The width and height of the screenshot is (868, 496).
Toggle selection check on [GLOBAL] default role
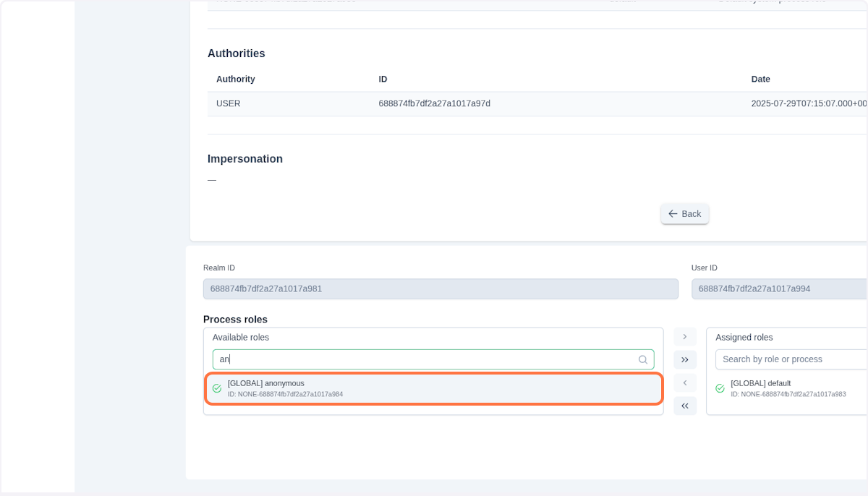pos(720,388)
